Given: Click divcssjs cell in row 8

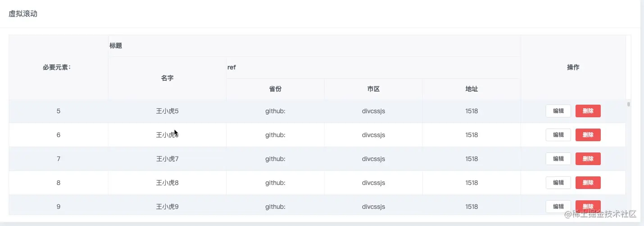Looking at the screenshot, I should point(374,183).
